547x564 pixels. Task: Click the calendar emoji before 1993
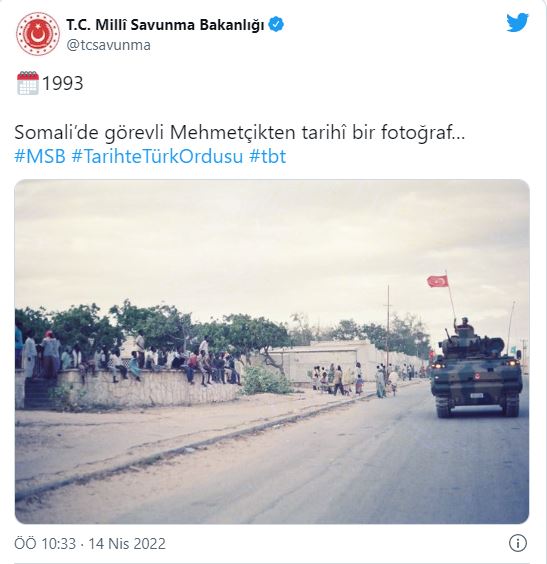click(x=28, y=83)
